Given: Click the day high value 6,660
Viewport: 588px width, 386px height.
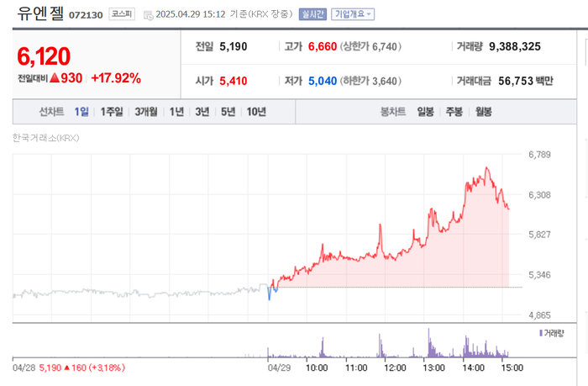Looking at the screenshot, I should click(x=323, y=46).
